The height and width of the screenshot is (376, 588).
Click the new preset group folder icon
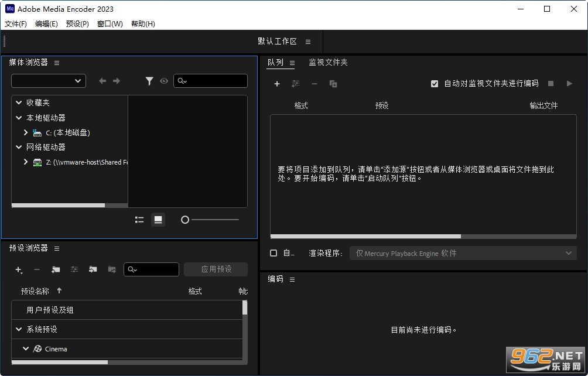point(56,269)
